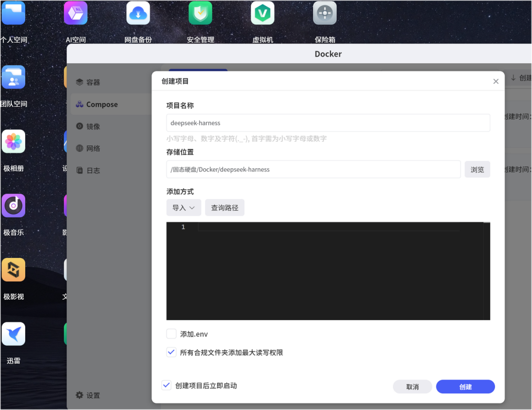Click the 网络 globe icon in sidebar

coord(79,148)
